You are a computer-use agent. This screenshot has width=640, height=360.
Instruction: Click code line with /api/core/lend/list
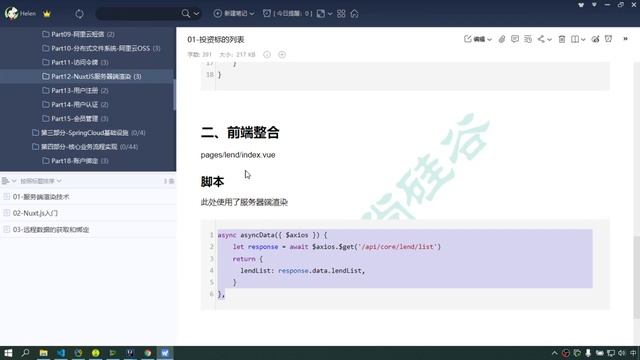[x=337, y=247]
